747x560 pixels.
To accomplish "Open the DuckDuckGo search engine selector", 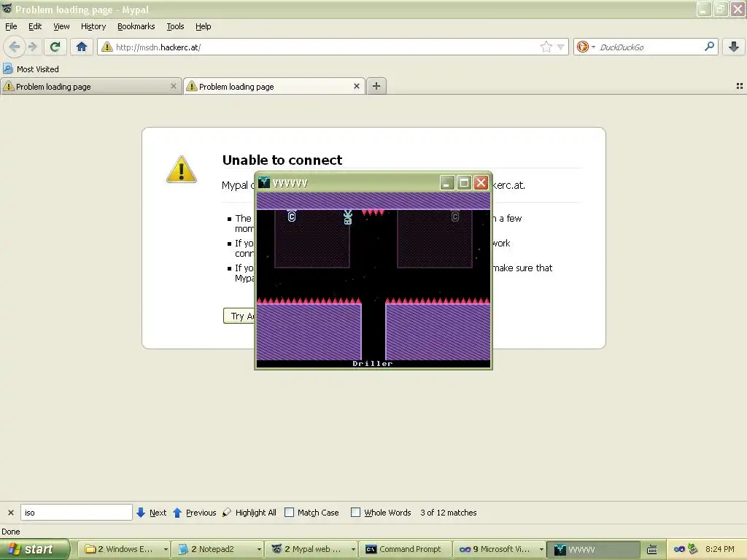I will point(586,47).
